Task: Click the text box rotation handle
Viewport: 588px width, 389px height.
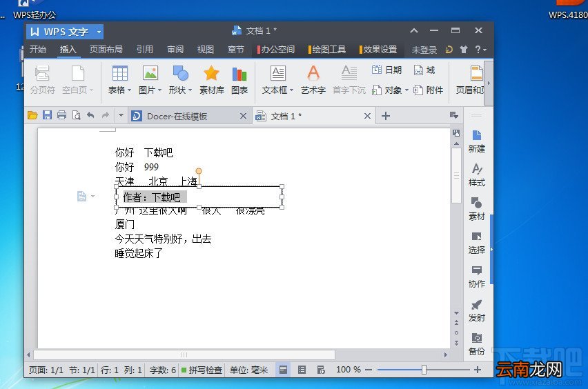Action: click(199, 171)
